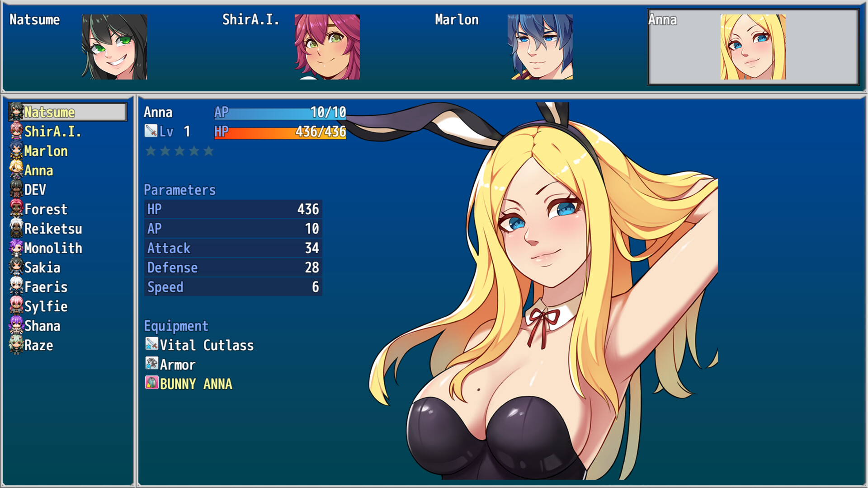The height and width of the screenshot is (488, 868).
Task: Toggle the third rating star
Action: (179, 151)
